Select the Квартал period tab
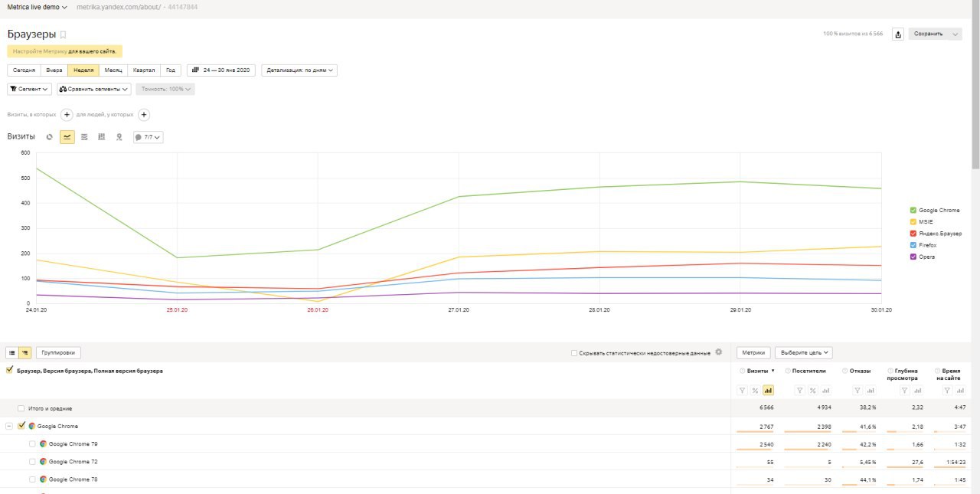The height and width of the screenshot is (494, 980). tap(144, 70)
